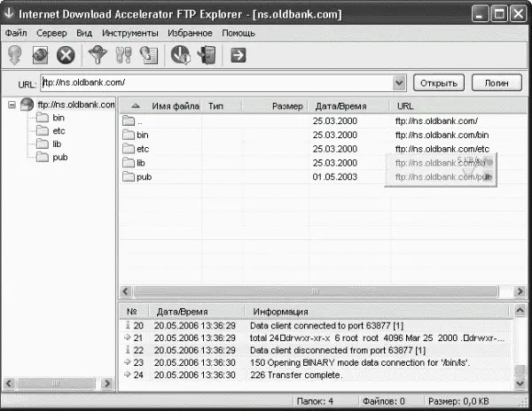Click the book with arrow toolbar icon
The width and height of the screenshot is (532, 411).
[207, 55]
